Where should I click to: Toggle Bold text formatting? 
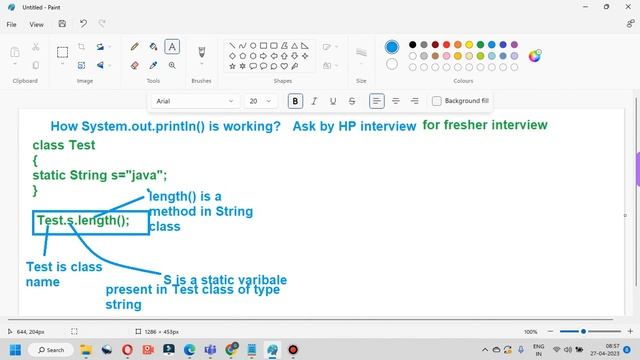(295, 101)
